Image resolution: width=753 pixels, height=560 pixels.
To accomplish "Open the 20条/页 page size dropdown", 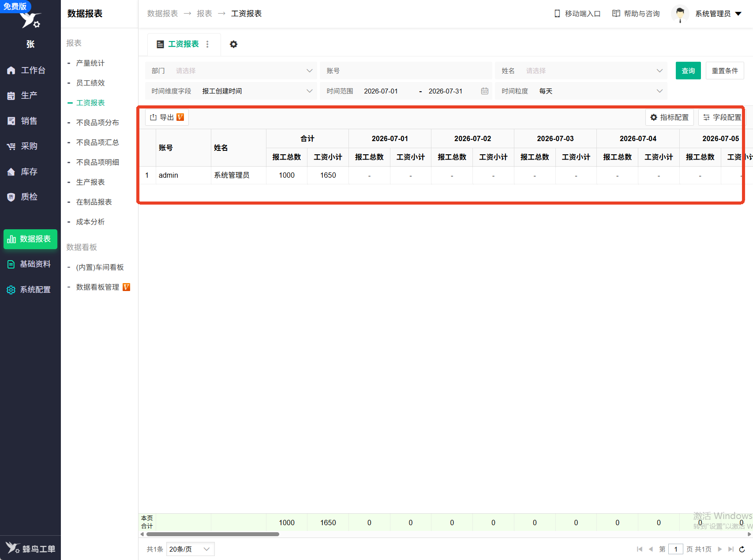I will [190, 549].
